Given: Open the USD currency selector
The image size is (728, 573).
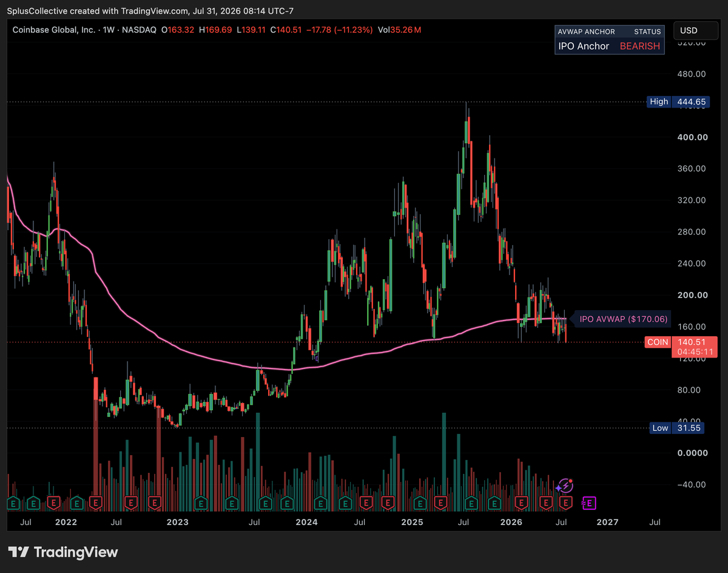Looking at the screenshot, I should pos(697,31).
